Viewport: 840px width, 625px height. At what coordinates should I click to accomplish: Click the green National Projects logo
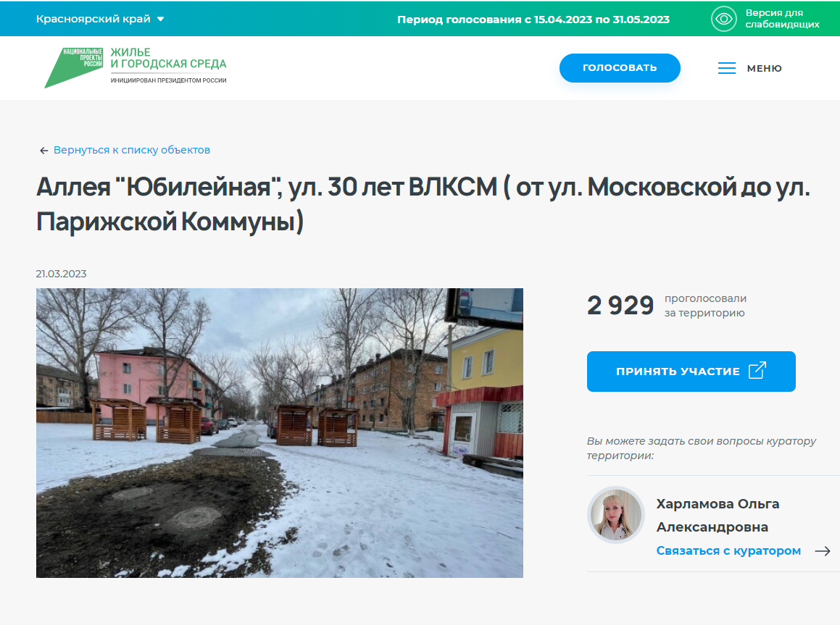(x=73, y=67)
